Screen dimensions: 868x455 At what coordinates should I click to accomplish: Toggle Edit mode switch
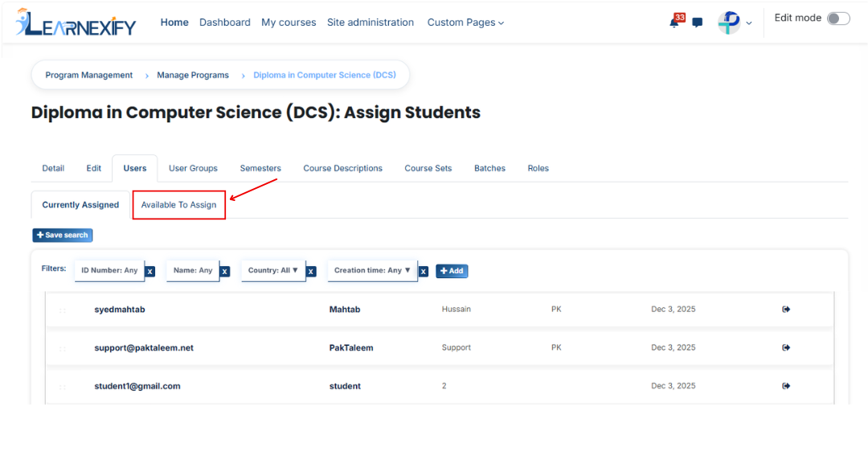(x=838, y=18)
